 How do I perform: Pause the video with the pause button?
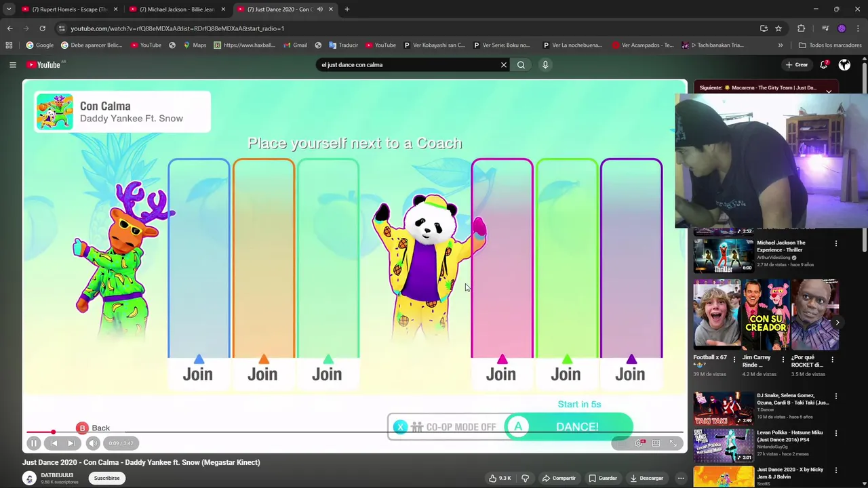coord(33,443)
